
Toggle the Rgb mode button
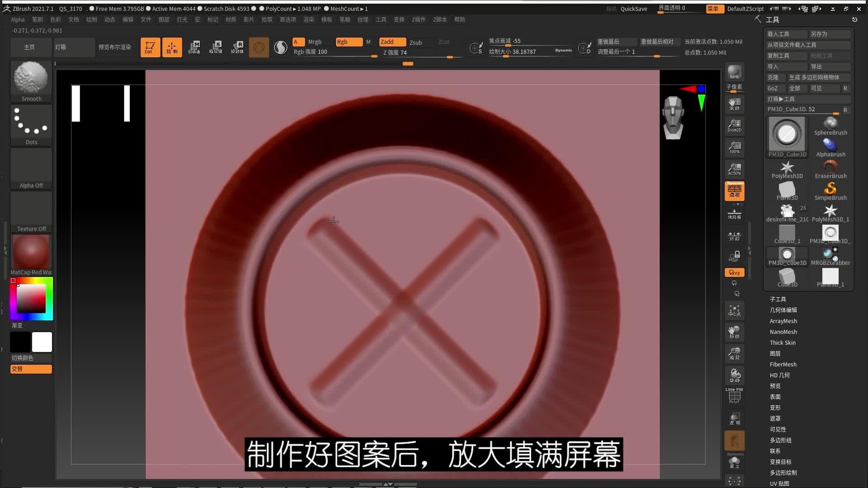tap(349, 42)
